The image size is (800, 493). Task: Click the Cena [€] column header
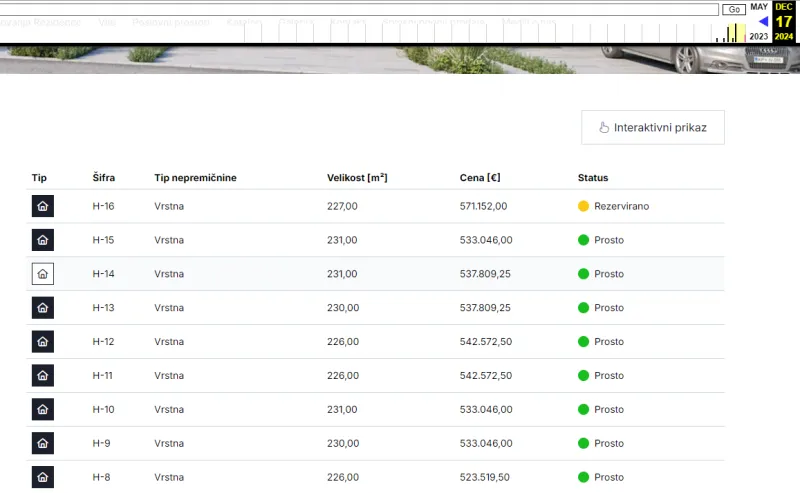click(480, 178)
